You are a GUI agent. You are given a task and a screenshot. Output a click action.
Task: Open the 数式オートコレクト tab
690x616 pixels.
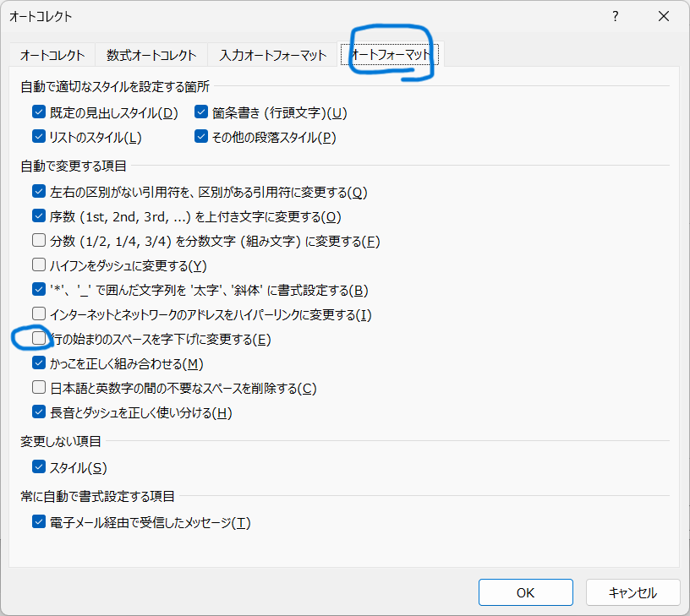pyautogui.click(x=151, y=55)
